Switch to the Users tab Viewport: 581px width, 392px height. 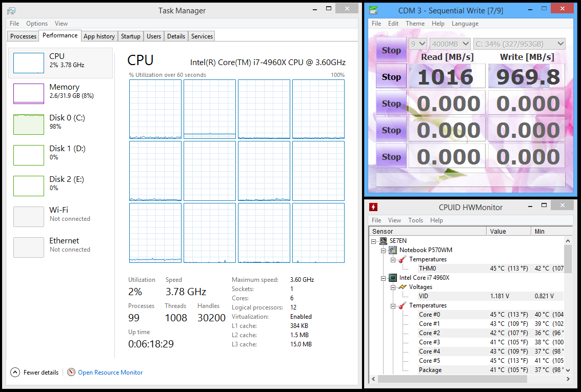click(x=154, y=36)
